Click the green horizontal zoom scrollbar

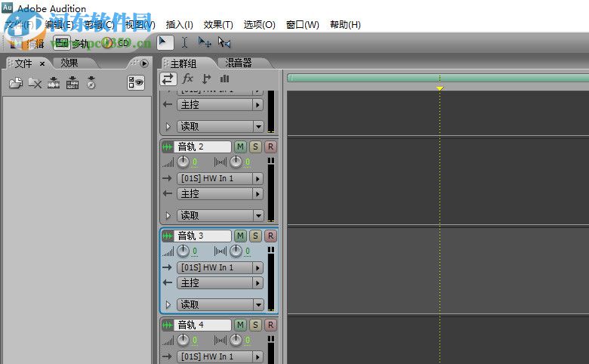[438, 78]
